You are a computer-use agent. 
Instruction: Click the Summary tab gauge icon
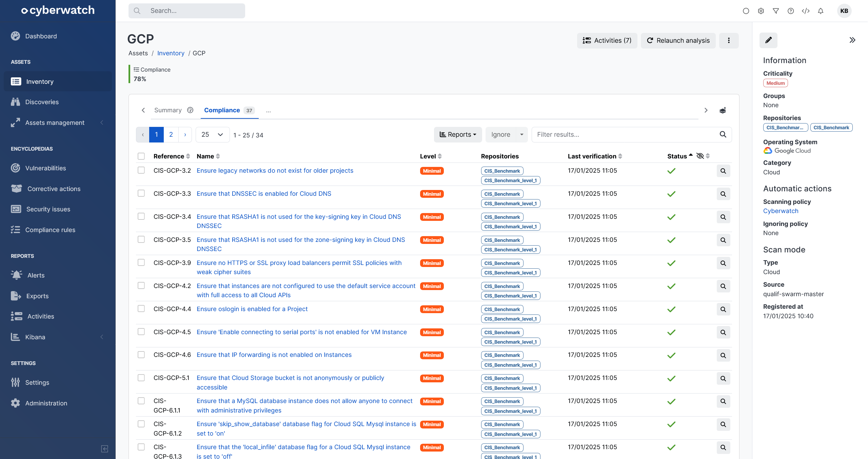tap(190, 110)
